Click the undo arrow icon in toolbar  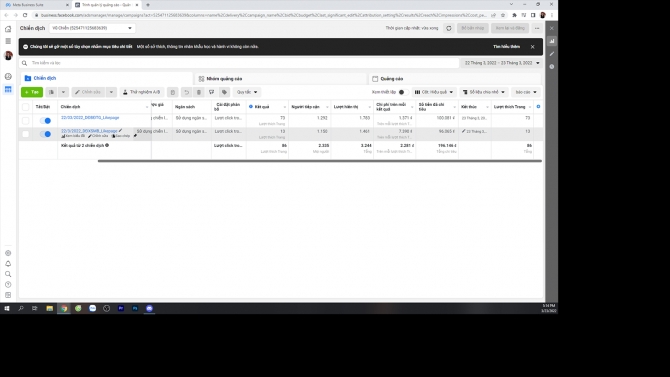tap(186, 92)
